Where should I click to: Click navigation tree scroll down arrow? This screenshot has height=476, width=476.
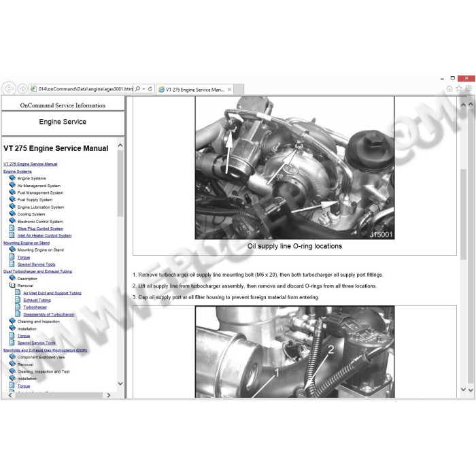pyautogui.click(x=120, y=384)
